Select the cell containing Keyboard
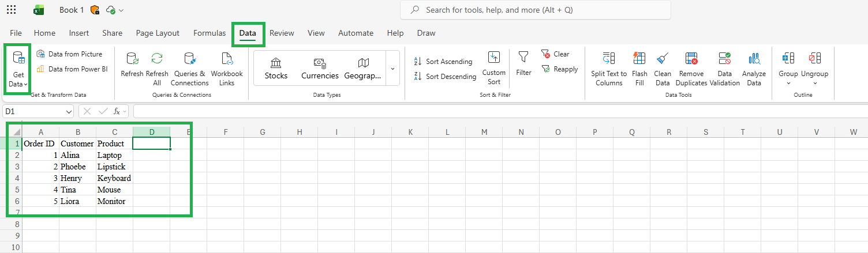The width and height of the screenshot is (868, 253). click(x=114, y=178)
